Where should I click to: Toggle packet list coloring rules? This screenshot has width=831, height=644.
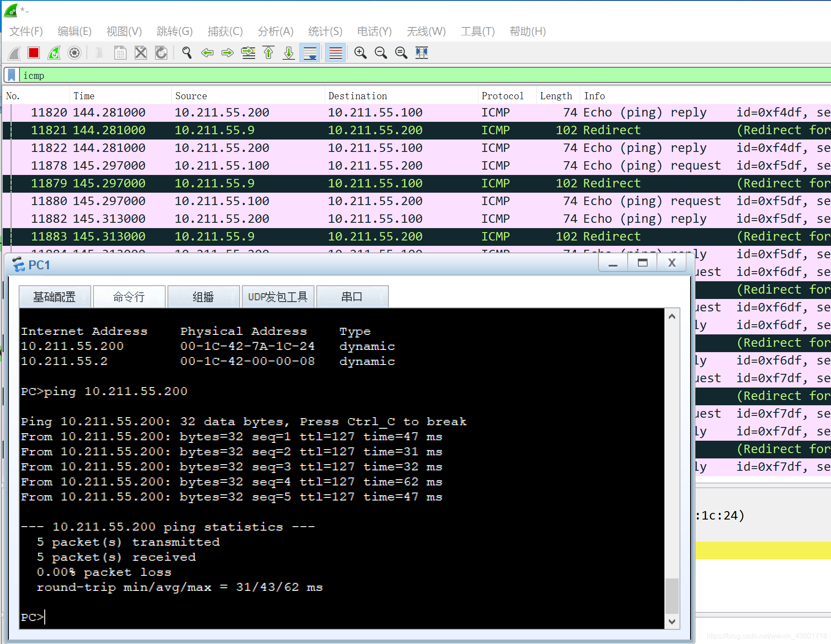click(335, 53)
